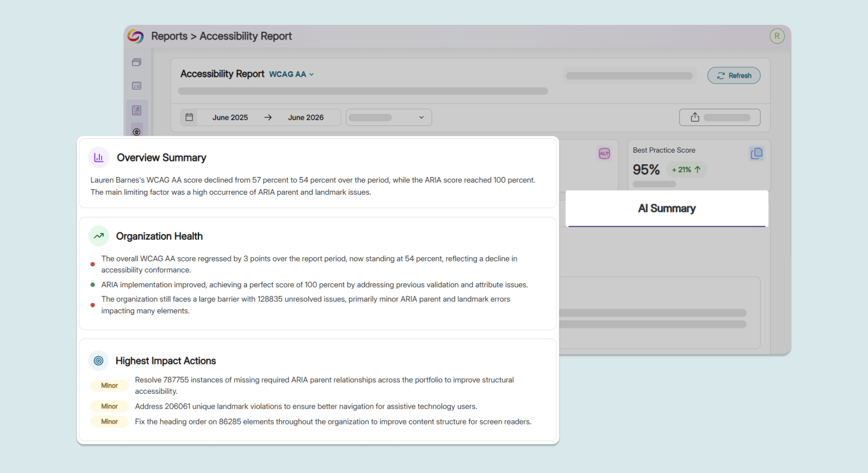Click the Minor tag for landmark violations
Viewport: 868px width, 473px height.
109,407
